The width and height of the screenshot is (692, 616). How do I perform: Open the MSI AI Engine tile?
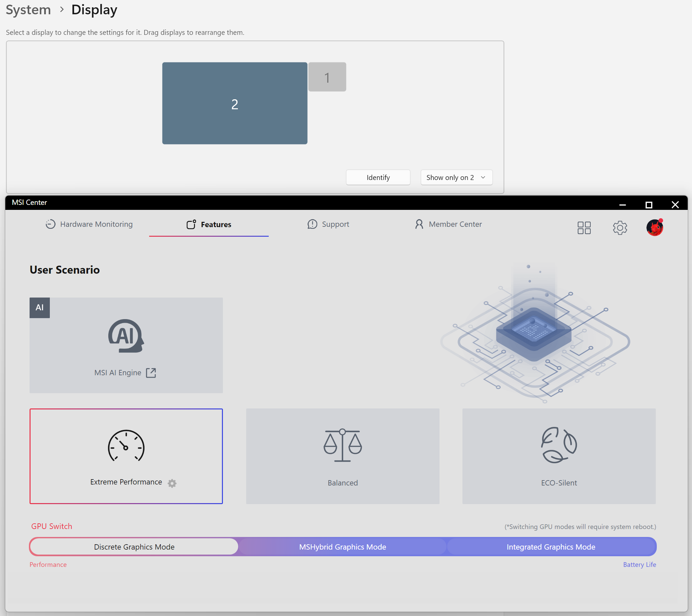[x=126, y=345]
